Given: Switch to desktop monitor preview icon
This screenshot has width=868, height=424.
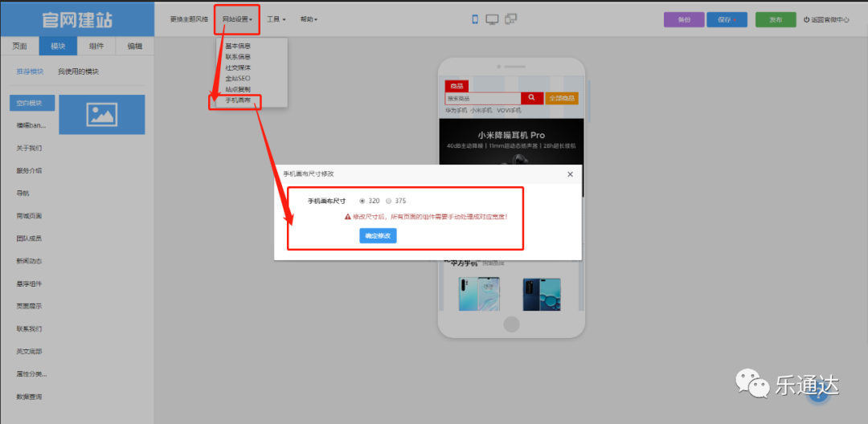Looking at the screenshot, I should 492,19.
